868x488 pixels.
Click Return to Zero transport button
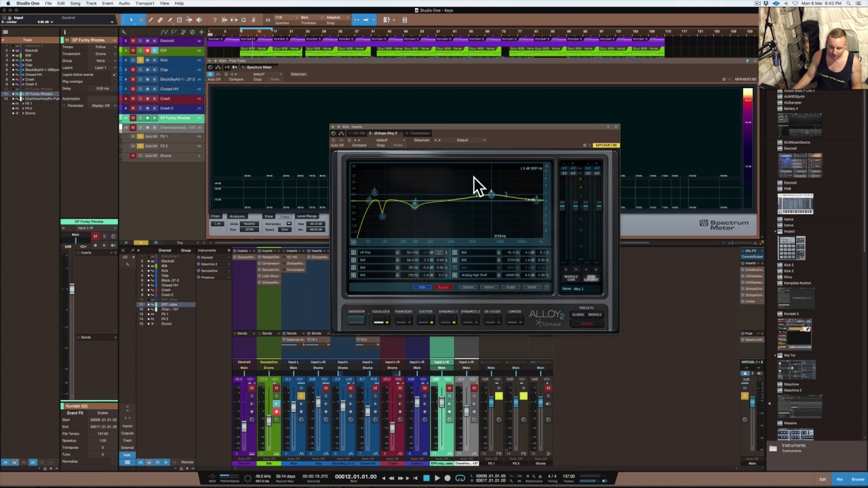[x=415, y=478]
